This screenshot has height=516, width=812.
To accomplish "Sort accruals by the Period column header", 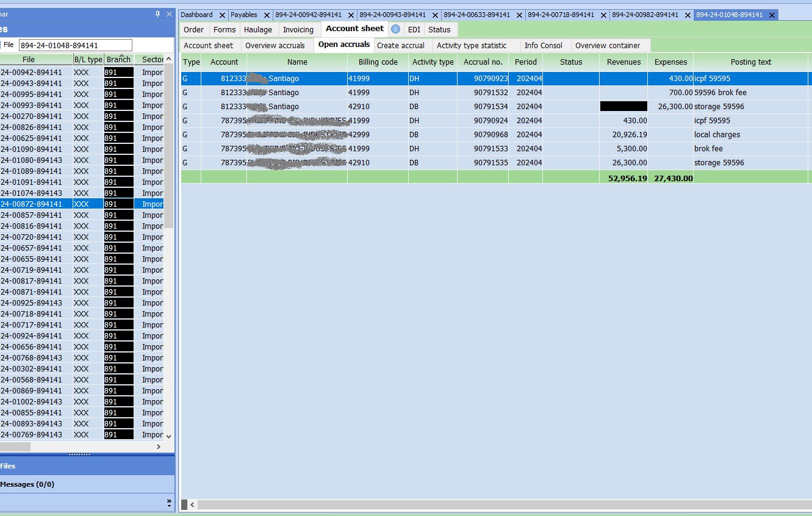I will pyautogui.click(x=525, y=62).
